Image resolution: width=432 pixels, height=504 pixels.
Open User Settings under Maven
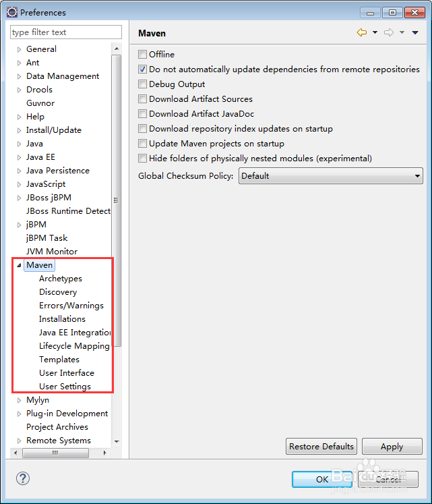[65, 387]
